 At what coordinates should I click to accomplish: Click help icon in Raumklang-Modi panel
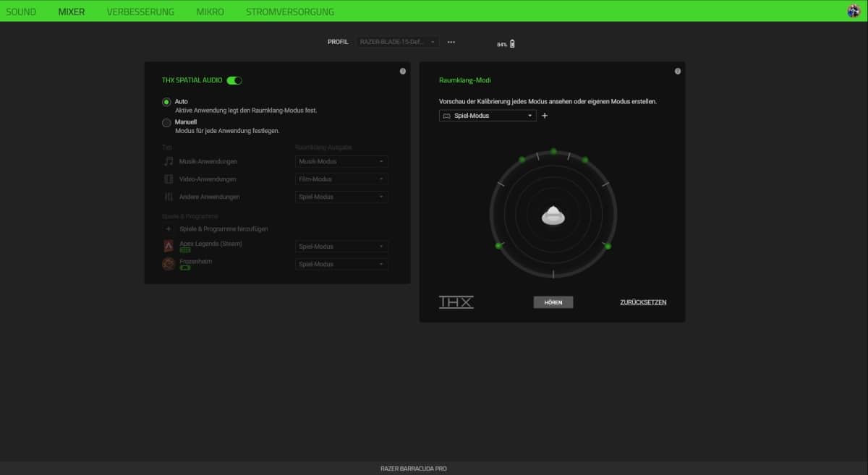click(x=678, y=71)
